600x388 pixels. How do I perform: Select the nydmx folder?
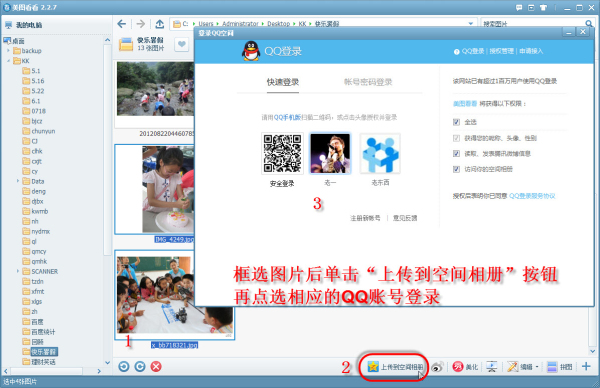click(x=36, y=231)
